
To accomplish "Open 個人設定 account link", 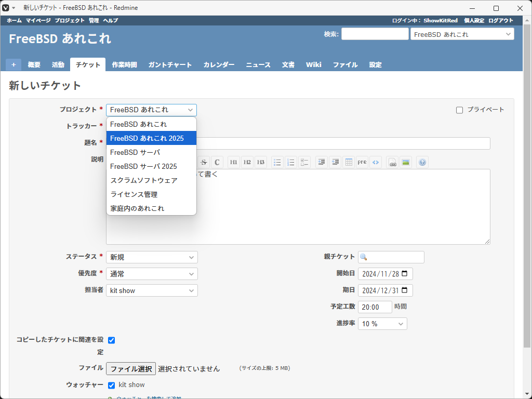I will [x=474, y=20].
